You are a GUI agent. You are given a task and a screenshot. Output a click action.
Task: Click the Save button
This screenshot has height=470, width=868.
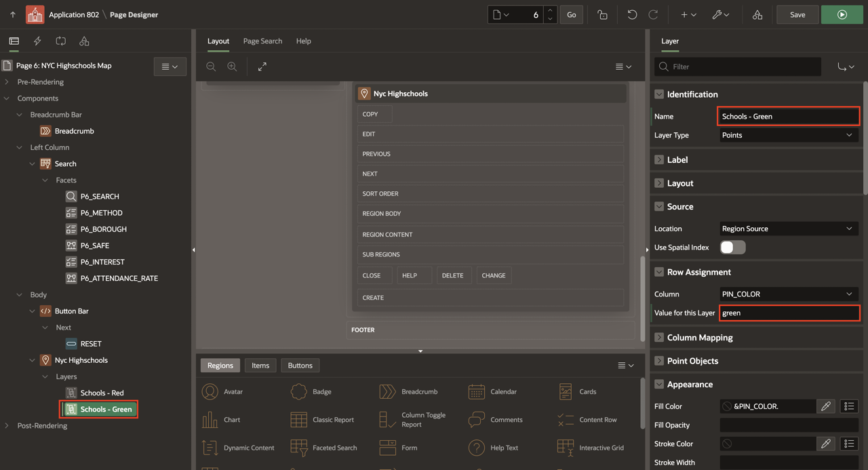pos(797,14)
